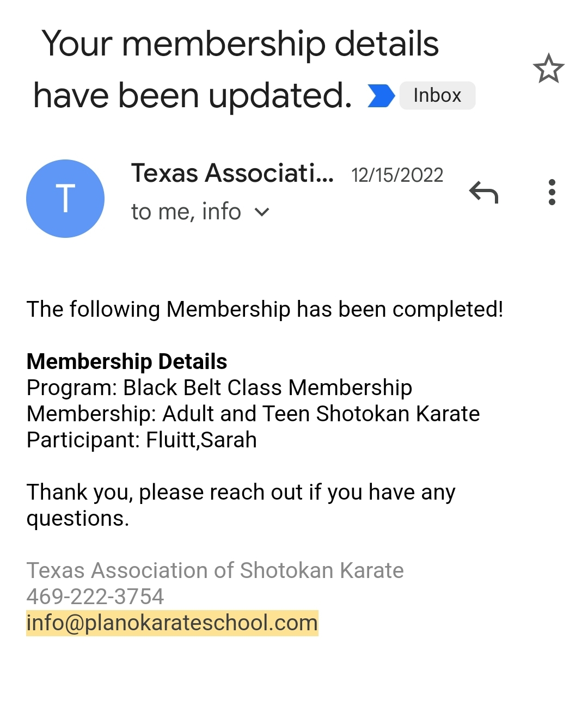
Task: Click the email subject title text
Action: click(240, 69)
